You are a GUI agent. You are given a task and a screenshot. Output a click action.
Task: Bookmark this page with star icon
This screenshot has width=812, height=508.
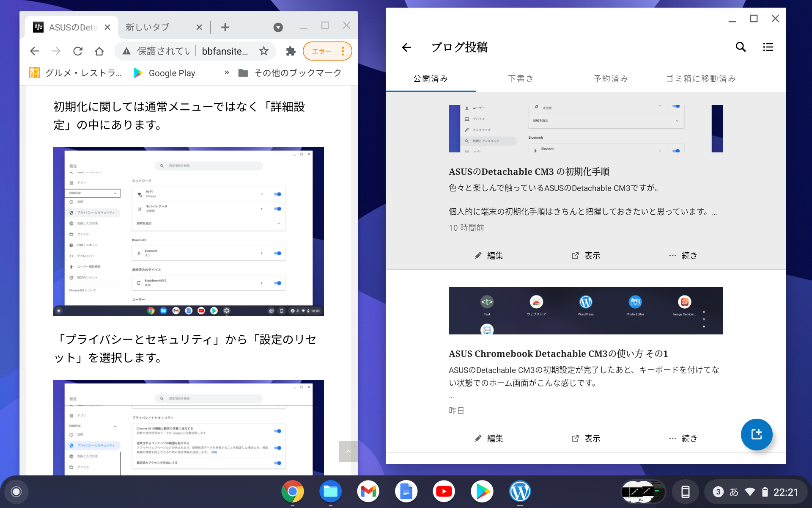[264, 51]
